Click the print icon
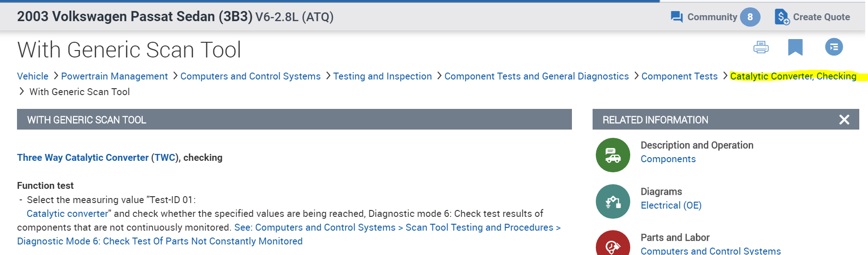The width and height of the screenshot is (868, 255). coord(761,47)
